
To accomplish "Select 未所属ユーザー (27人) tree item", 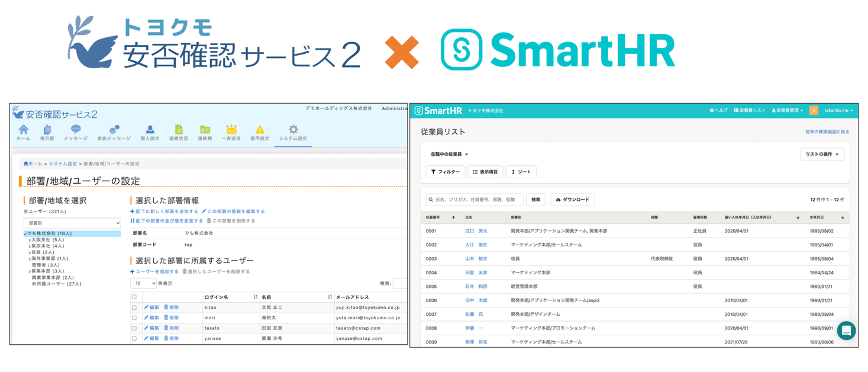I will tap(56, 284).
